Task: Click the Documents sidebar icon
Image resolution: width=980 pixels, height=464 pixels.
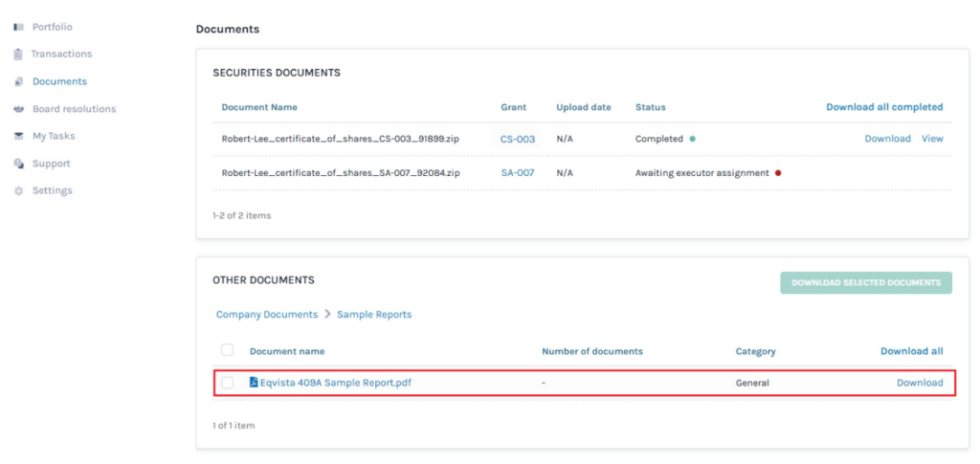Action: point(18,82)
